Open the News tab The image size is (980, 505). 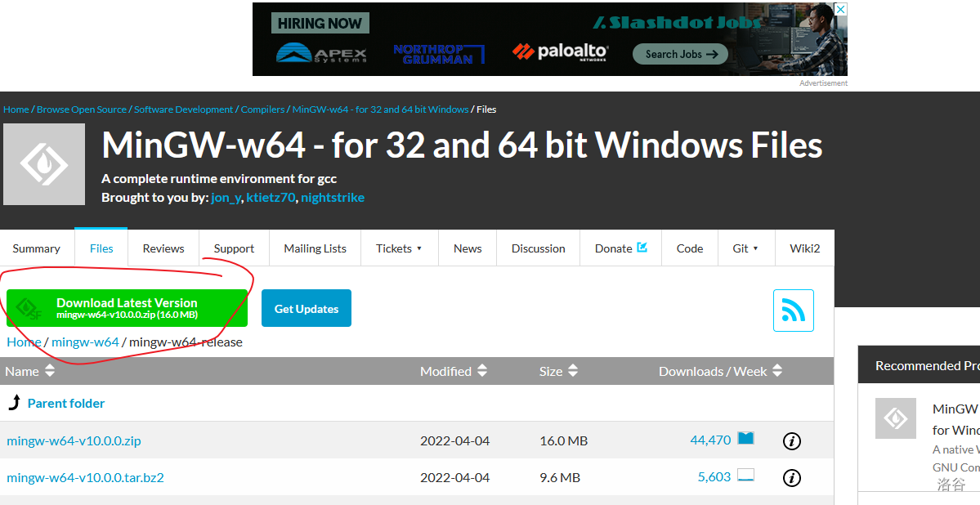coord(468,248)
